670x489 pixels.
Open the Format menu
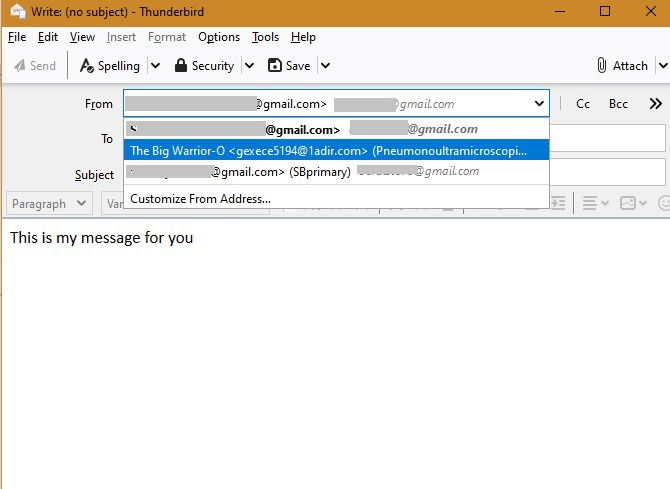coord(167,37)
